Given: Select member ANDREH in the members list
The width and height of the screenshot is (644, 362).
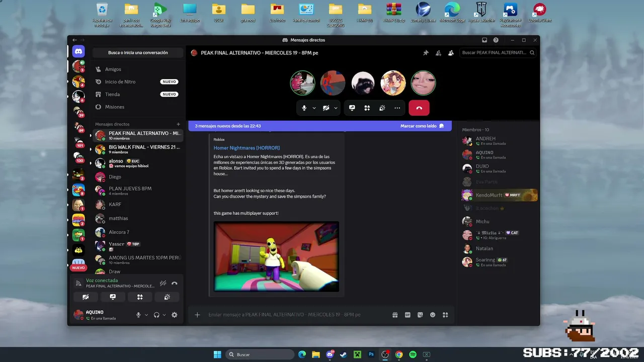Looking at the screenshot, I should pyautogui.click(x=500, y=141).
